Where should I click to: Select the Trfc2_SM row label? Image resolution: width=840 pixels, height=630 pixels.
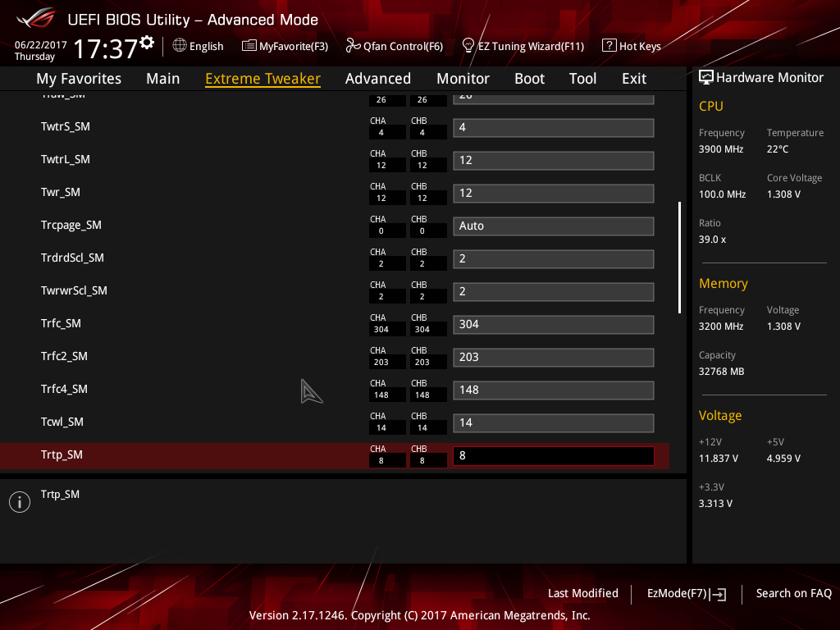[64, 356]
